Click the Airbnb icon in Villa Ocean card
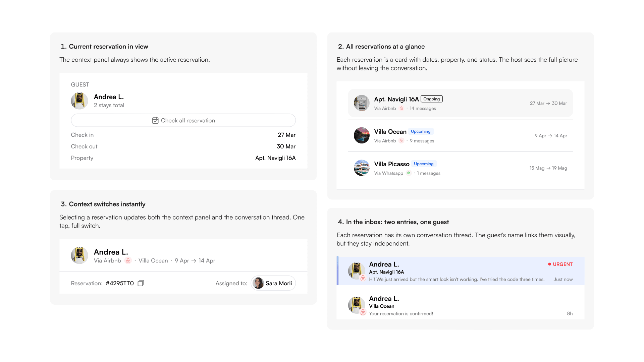This screenshot has height=362, width=644. click(401, 141)
